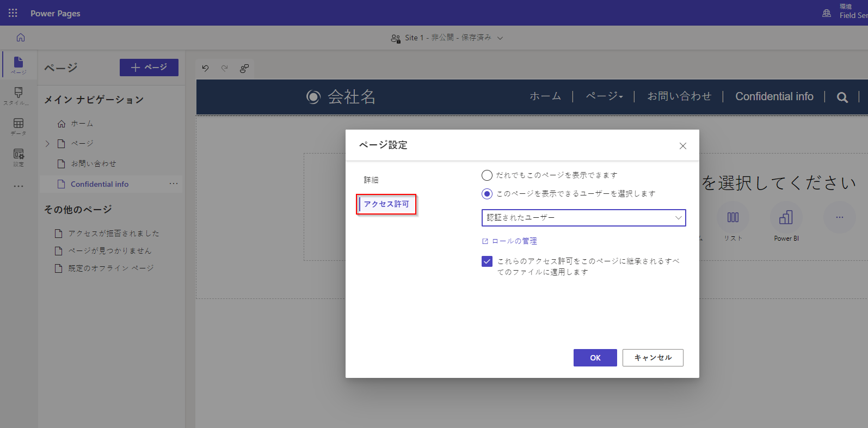Viewport: 868px width, 428px height.
Task: Select だれでもこのページを表示できます radio
Action: [487, 175]
